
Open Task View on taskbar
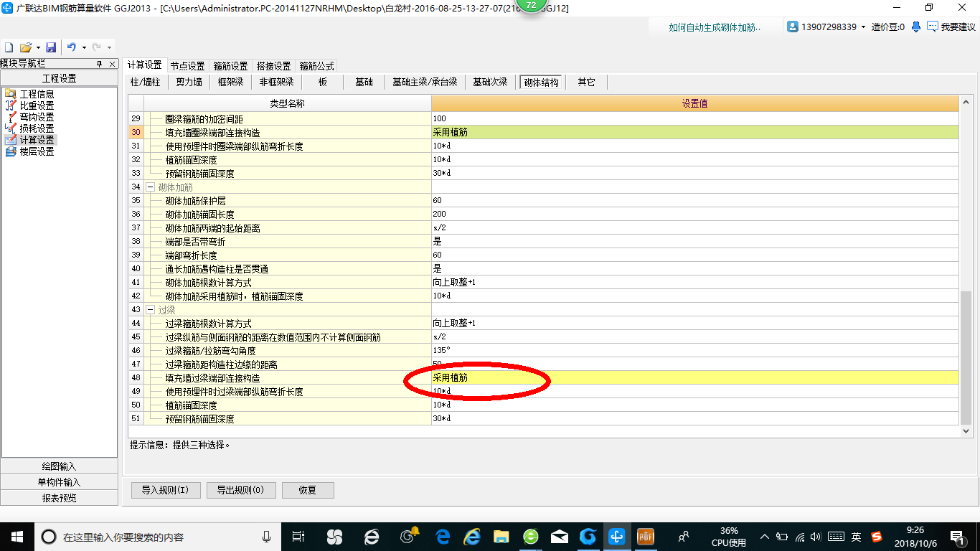(299, 536)
